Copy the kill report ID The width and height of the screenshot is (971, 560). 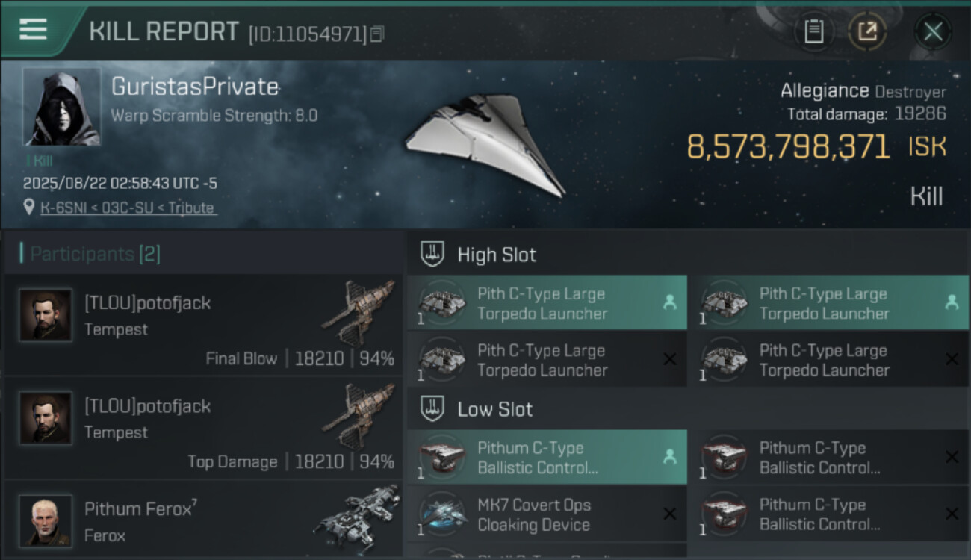tap(377, 34)
